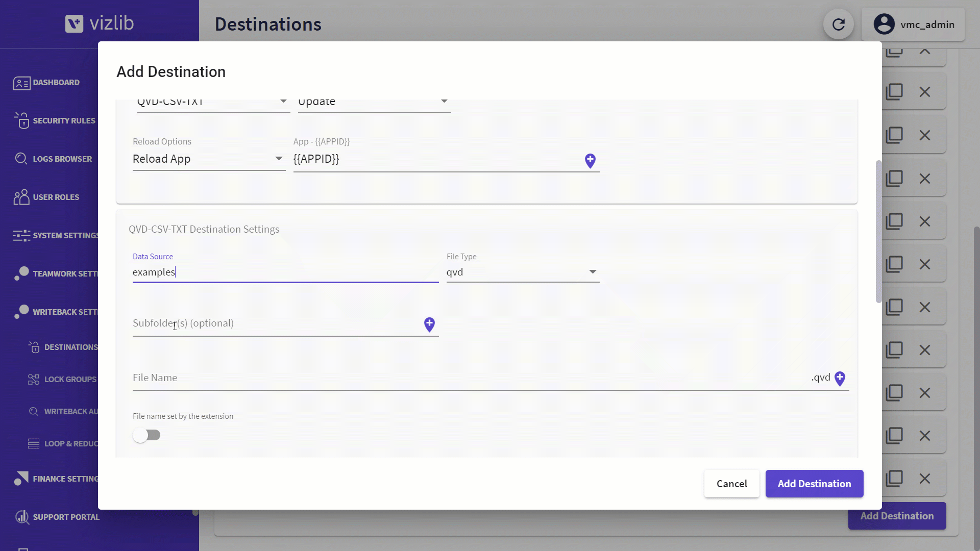Click the dialog vertical scrollbar
This screenshot has width=980, height=551.
[x=878, y=232]
